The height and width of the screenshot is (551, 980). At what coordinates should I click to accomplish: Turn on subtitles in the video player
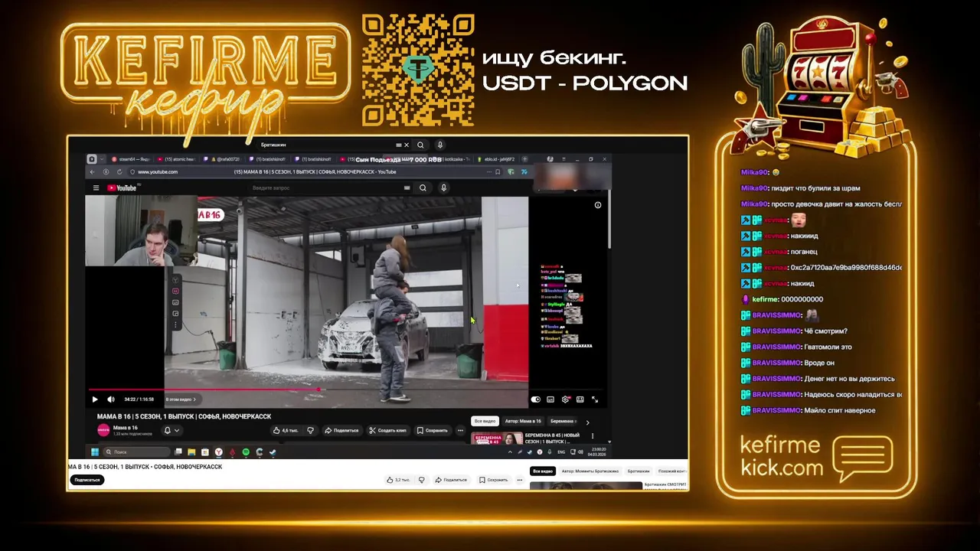click(550, 399)
